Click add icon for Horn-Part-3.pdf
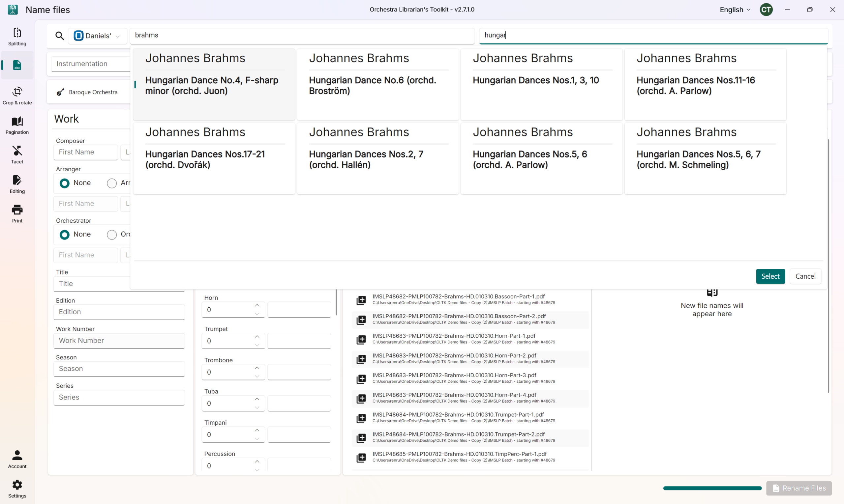The height and width of the screenshot is (504, 844). click(x=361, y=379)
